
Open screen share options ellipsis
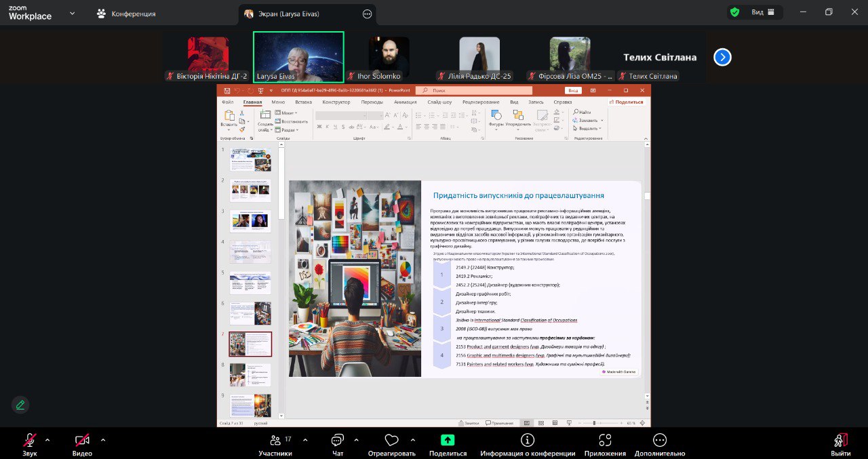point(368,14)
